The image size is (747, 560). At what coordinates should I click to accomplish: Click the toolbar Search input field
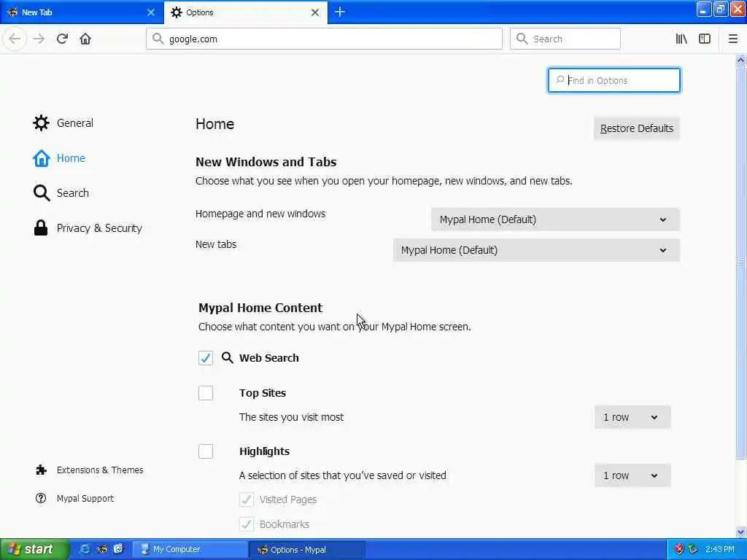(x=565, y=39)
